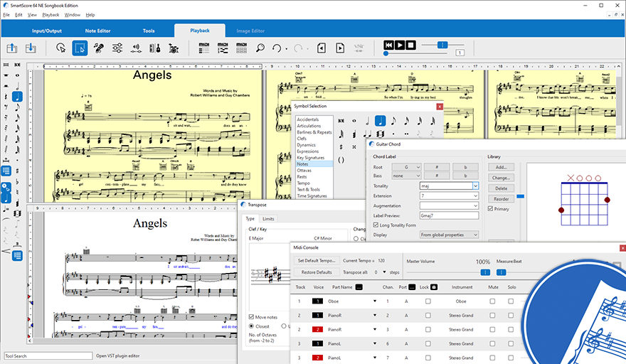Image resolution: width=626 pixels, height=364 pixels.
Task: Rewind playback to start
Action: (x=388, y=45)
